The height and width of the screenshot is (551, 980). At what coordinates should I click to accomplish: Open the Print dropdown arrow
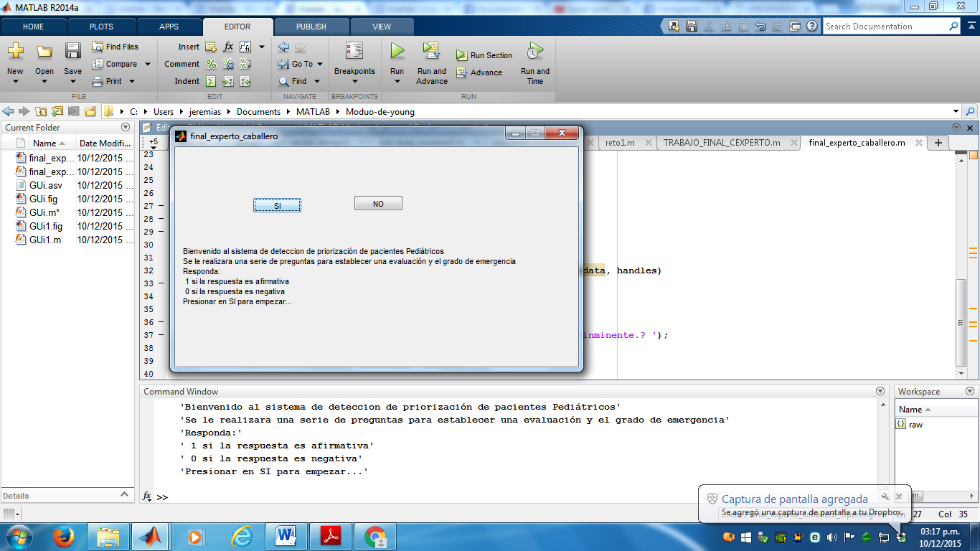point(132,81)
